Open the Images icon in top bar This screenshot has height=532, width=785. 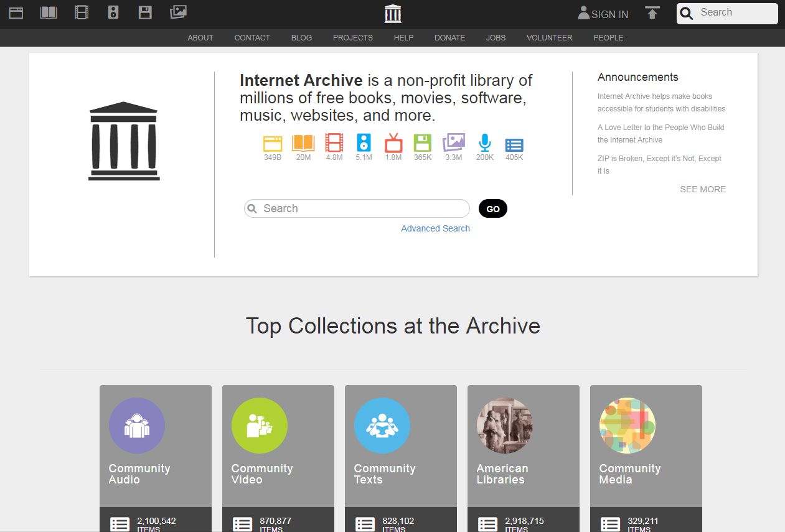178,12
